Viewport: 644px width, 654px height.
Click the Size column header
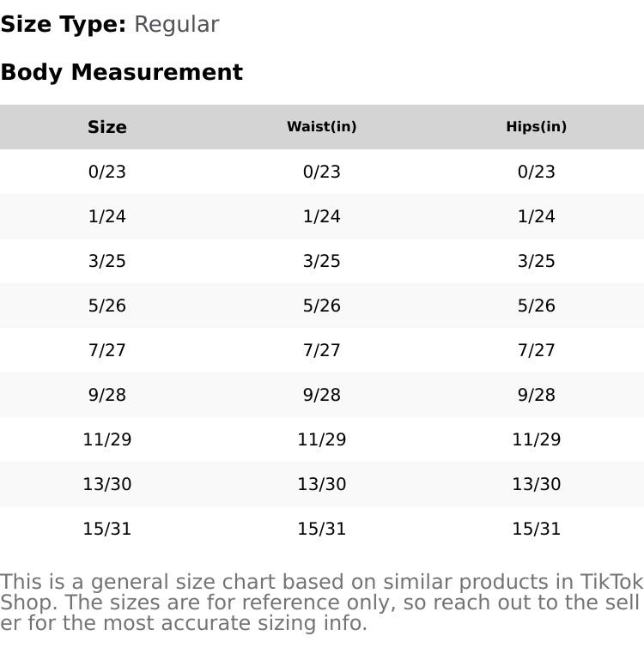[107, 127]
